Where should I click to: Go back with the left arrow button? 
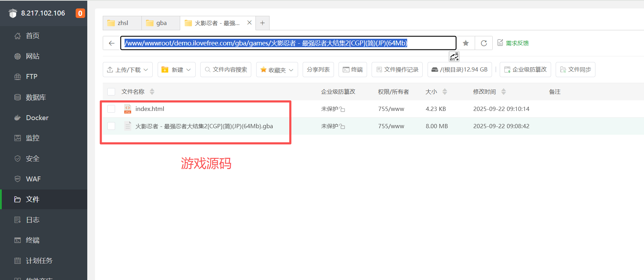[112, 43]
